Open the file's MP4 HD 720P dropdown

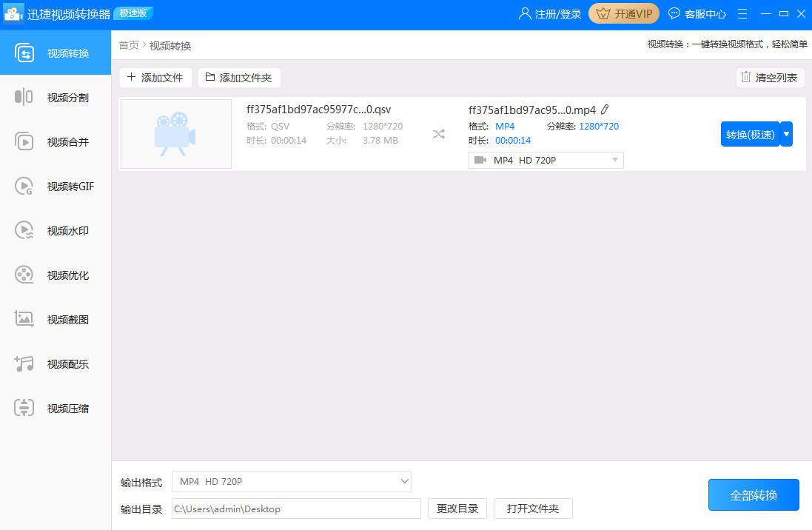546,160
